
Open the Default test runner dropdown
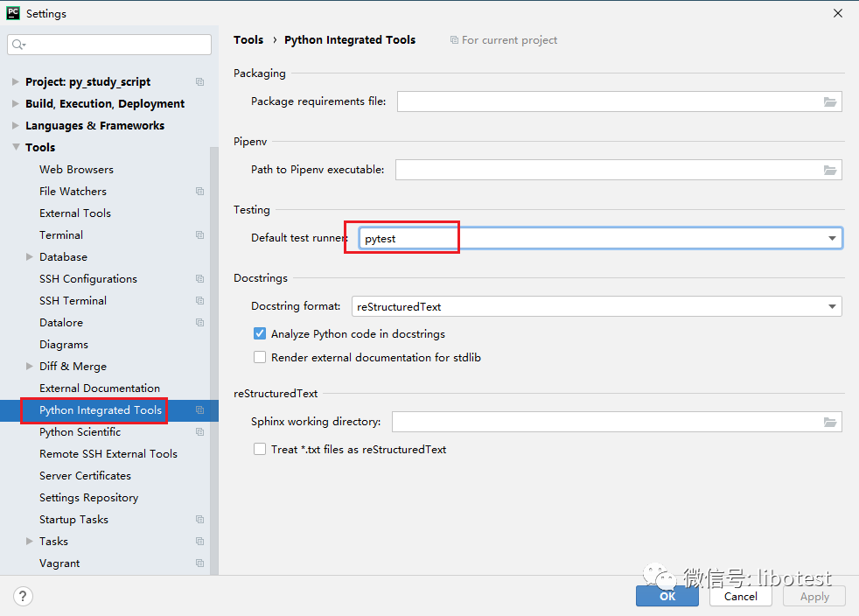pos(831,238)
